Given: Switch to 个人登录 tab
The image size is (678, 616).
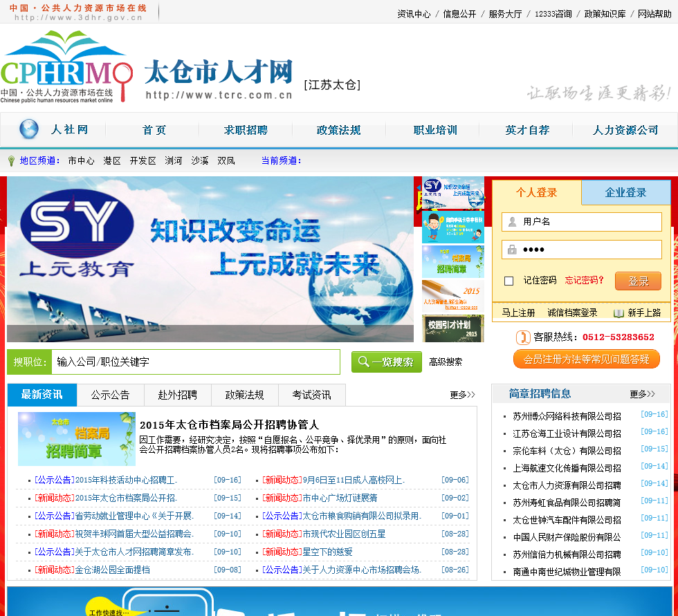Looking at the screenshot, I should click(537, 193).
